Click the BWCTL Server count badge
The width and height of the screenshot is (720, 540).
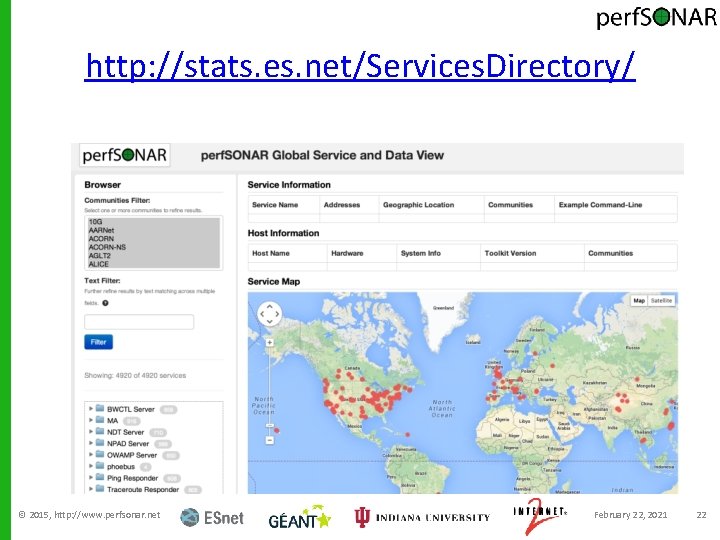pos(168,410)
